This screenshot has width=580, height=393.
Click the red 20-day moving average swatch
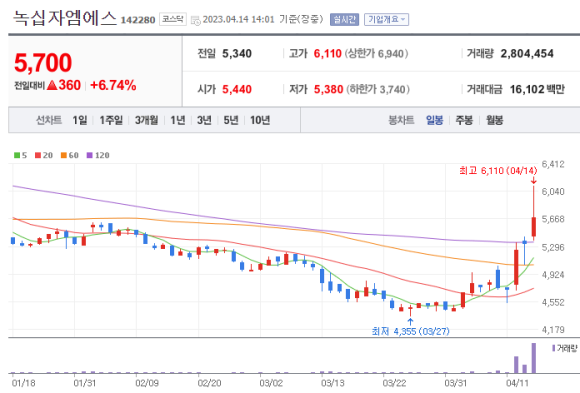pos(38,155)
